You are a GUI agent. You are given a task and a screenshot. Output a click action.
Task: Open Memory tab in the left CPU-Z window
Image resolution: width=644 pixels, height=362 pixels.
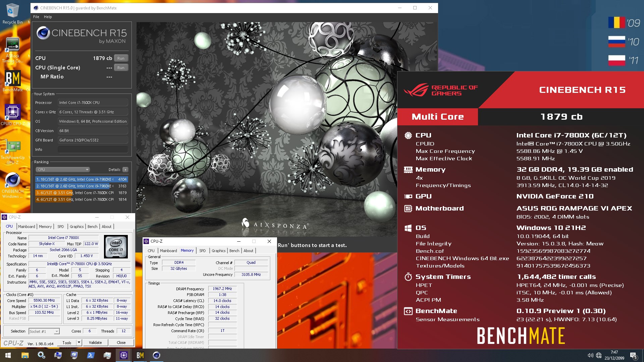(45, 227)
